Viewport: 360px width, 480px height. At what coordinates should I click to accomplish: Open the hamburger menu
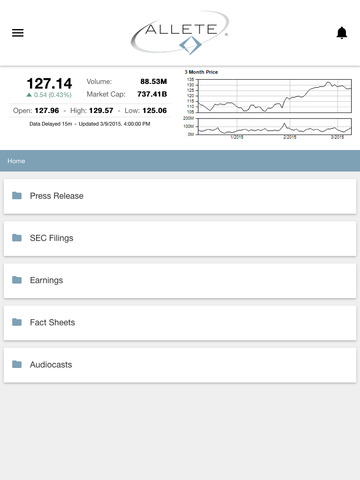tap(18, 33)
